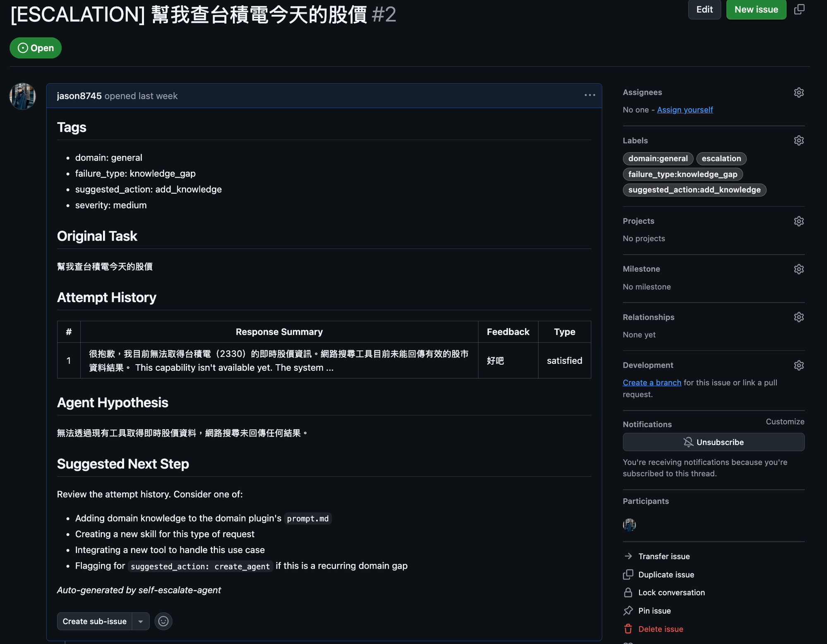Open Relationships settings gear
Screen dimensions: 827x644
pyautogui.click(x=799, y=317)
